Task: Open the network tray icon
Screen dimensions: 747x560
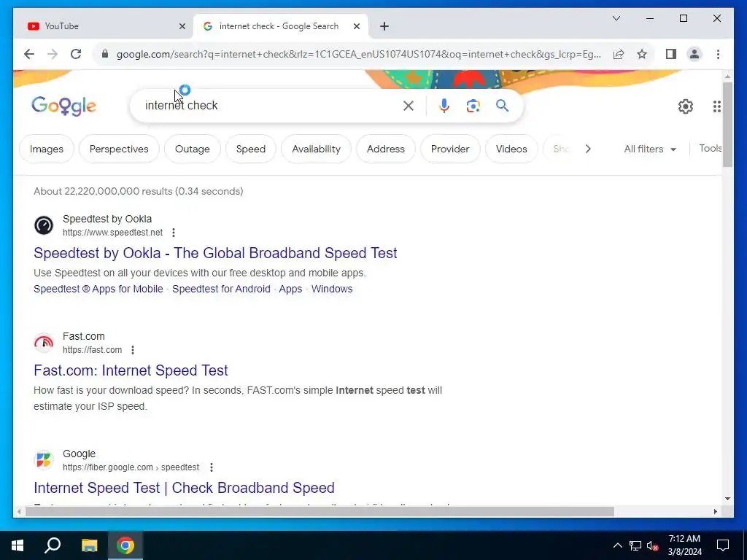Action: [x=635, y=545]
